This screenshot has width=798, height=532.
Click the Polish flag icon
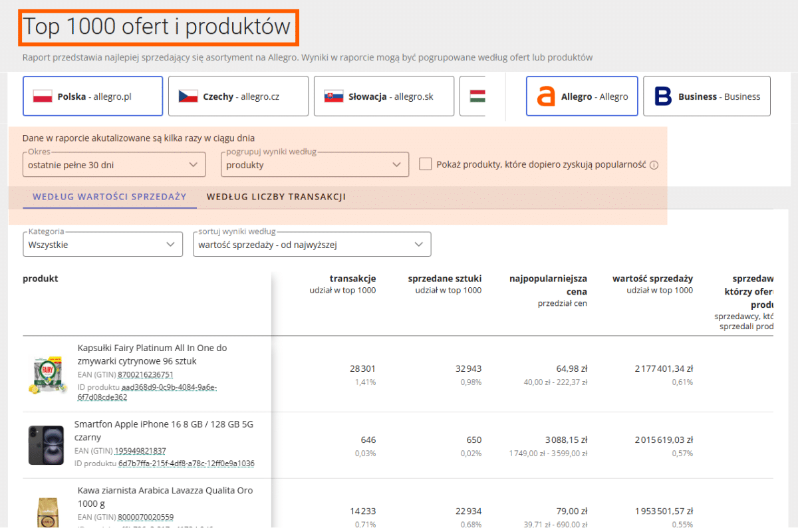(43, 96)
